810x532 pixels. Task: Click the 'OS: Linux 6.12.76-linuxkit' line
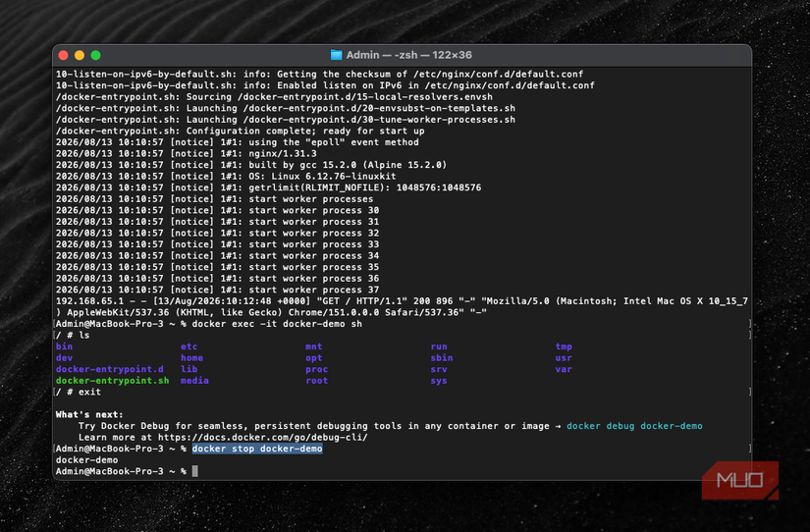226,176
